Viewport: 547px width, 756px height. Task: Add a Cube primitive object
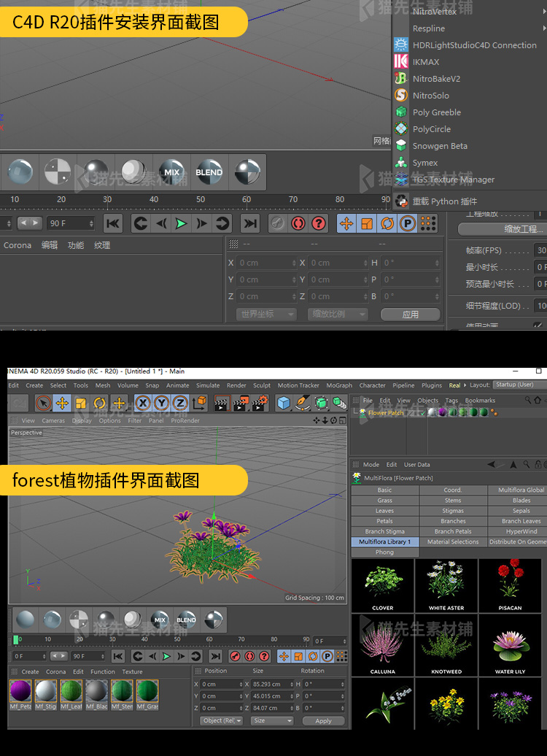point(284,403)
